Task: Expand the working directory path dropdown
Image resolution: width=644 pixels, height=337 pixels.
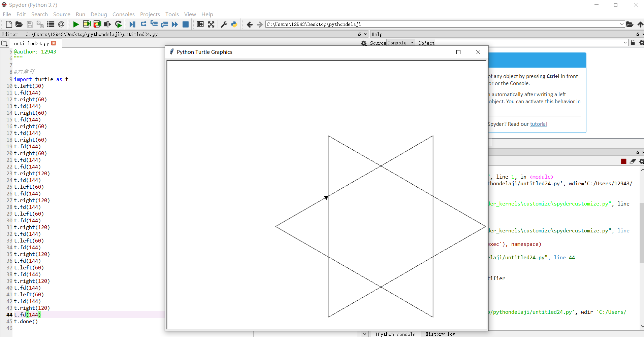Action: tap(622, 24)
